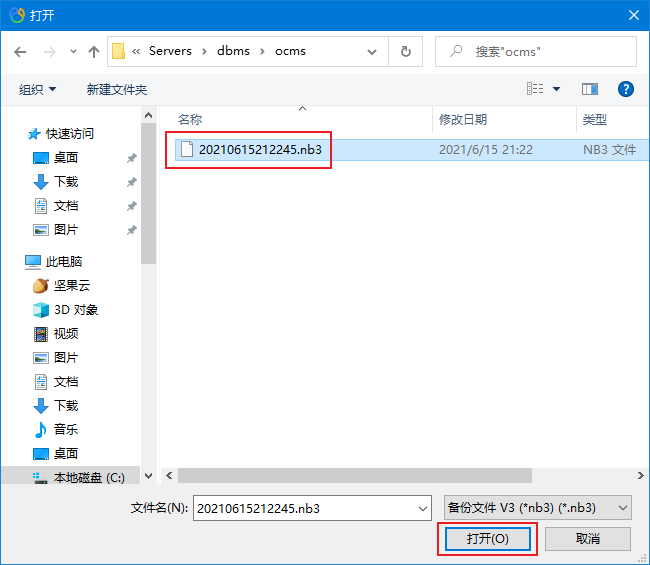Click the change view layout icon
The width and height of the screenshot is (650, 565).
537,90
